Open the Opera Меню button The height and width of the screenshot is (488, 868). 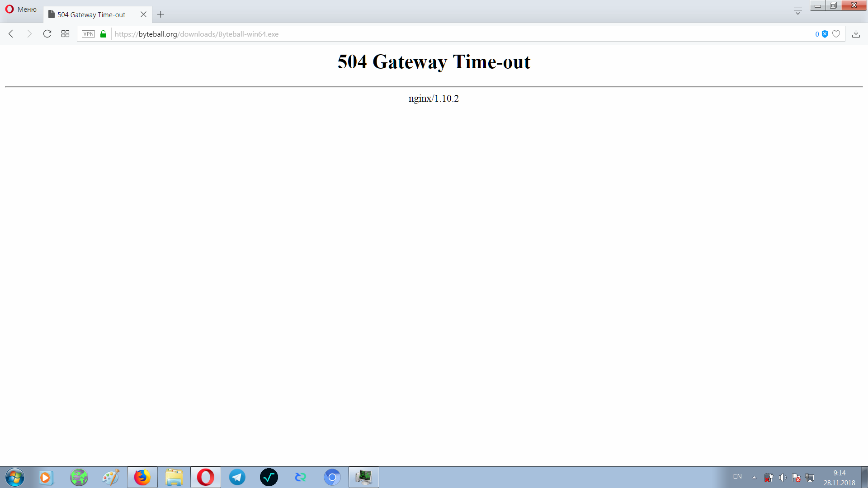[x=21, y=9]
